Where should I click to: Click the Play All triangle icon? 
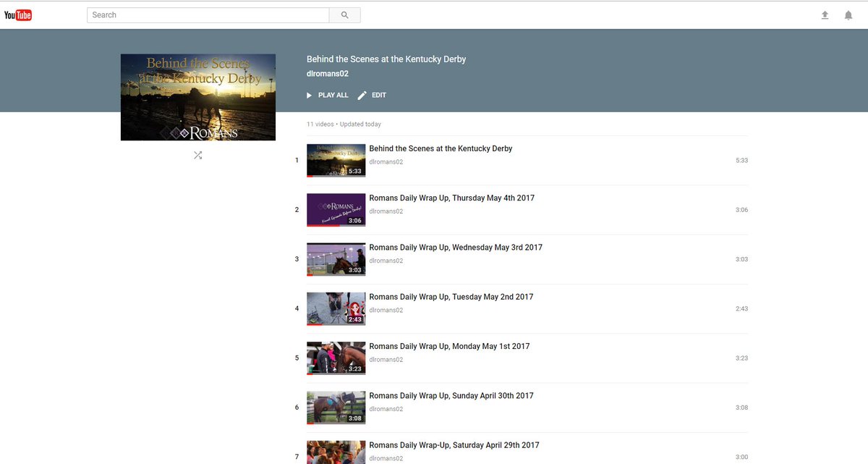(x=310, y=96)
